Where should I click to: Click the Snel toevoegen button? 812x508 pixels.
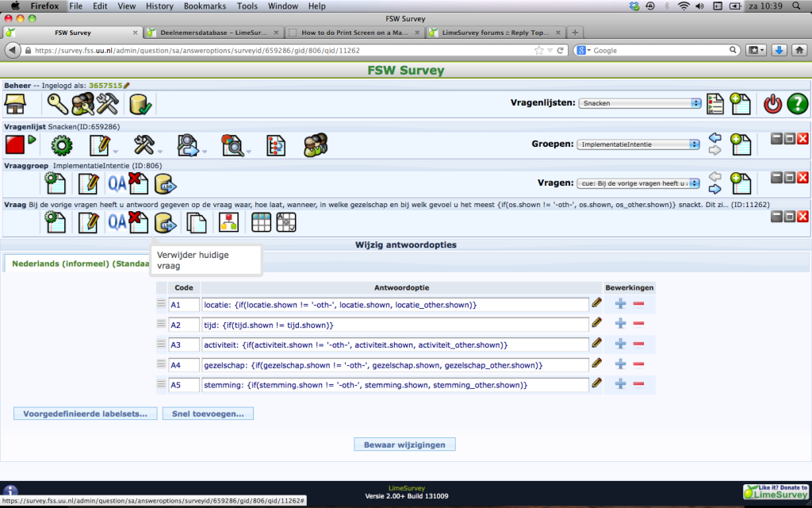pyautogui.click(x=208, y=414)
